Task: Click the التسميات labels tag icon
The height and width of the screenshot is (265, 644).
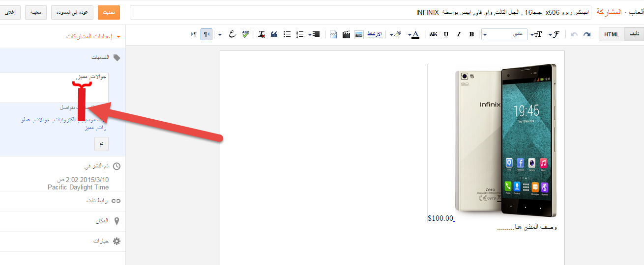Action: tap(117, 57)
